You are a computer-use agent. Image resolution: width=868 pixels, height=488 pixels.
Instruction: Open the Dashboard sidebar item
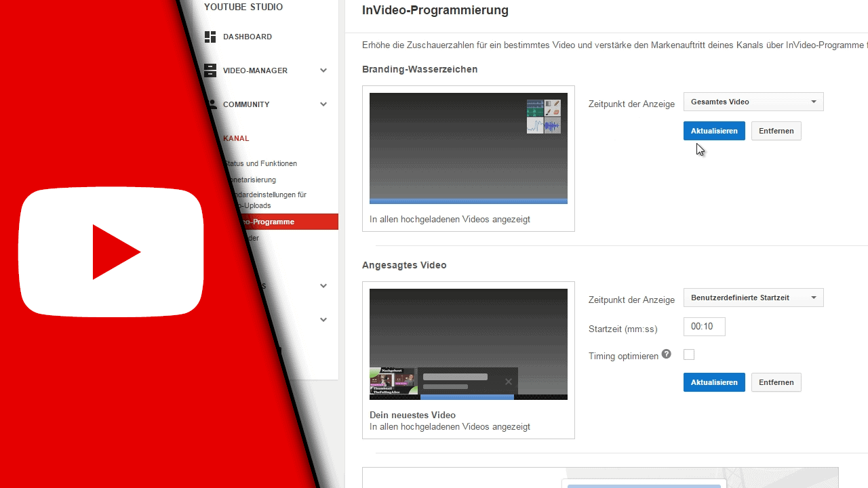point(248,37)
